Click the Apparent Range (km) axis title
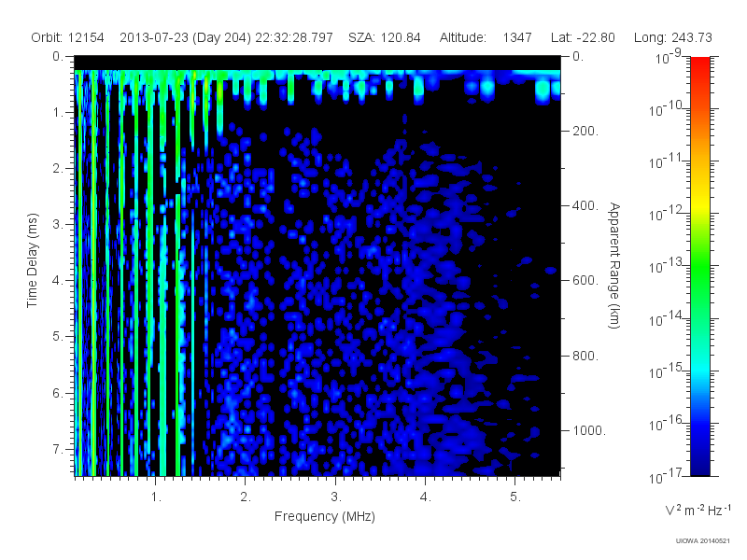The image size is (747, 560). click(x=614, y=265)
